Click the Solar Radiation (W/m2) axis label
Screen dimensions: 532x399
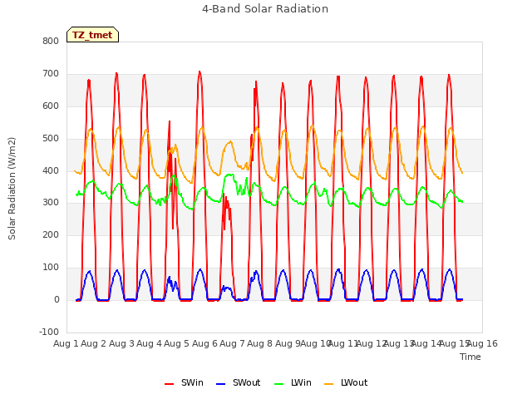(12, 189)
